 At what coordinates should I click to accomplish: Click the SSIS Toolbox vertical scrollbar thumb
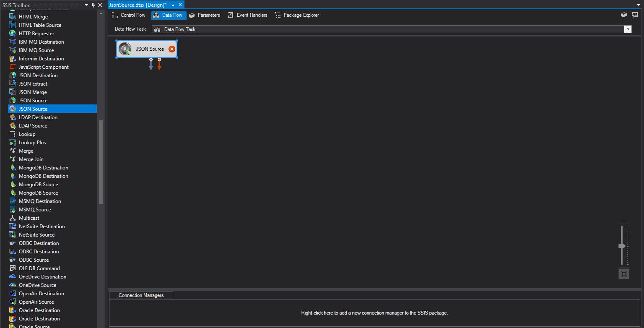[x=101, y=162]
